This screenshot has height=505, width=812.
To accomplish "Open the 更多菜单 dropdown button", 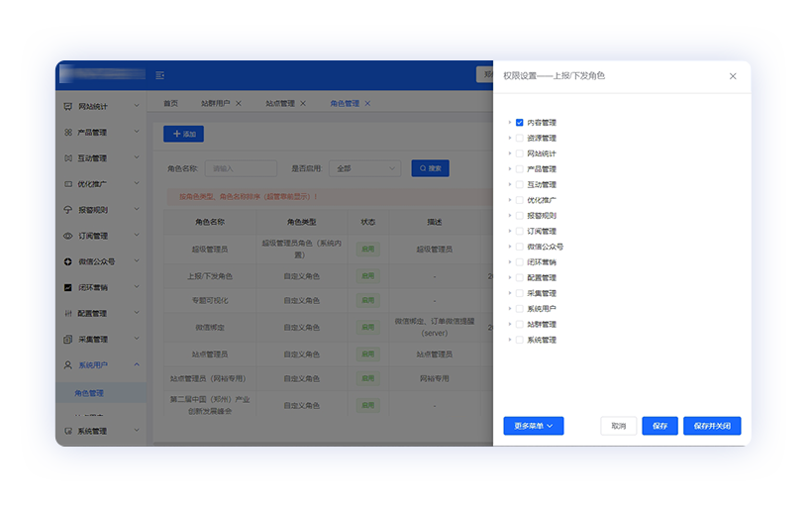I will [534, 426].
